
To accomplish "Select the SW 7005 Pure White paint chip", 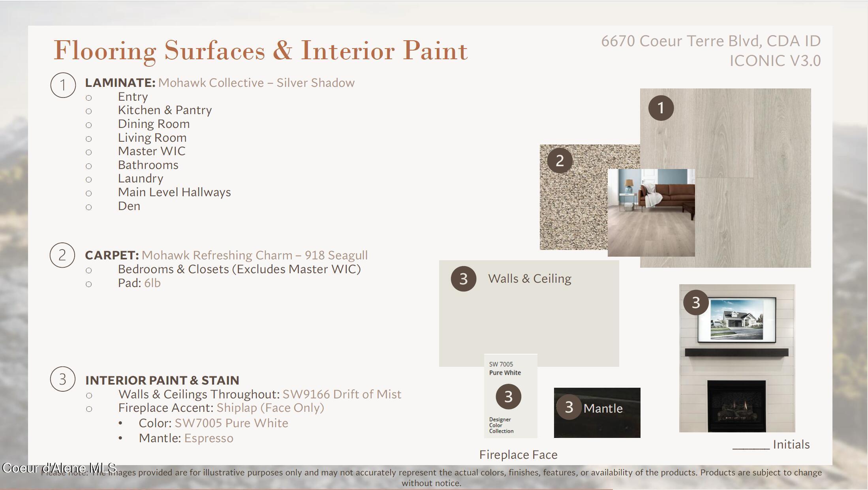I will [x=511, y=396].
